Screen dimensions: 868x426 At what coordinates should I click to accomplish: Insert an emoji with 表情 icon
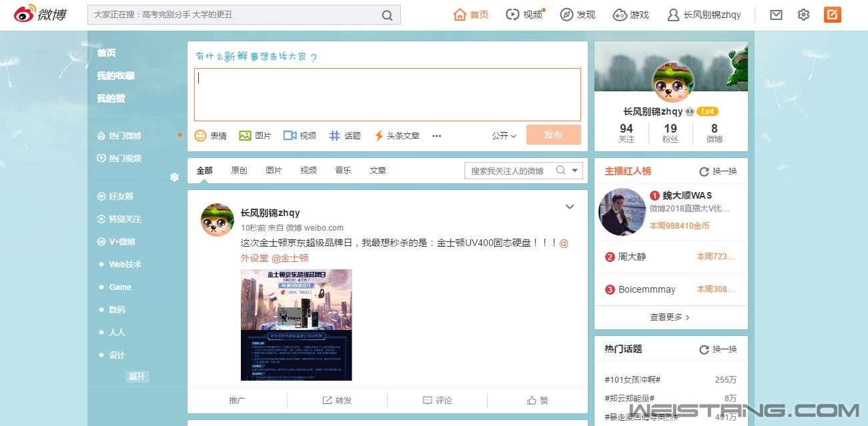point(200,135)
